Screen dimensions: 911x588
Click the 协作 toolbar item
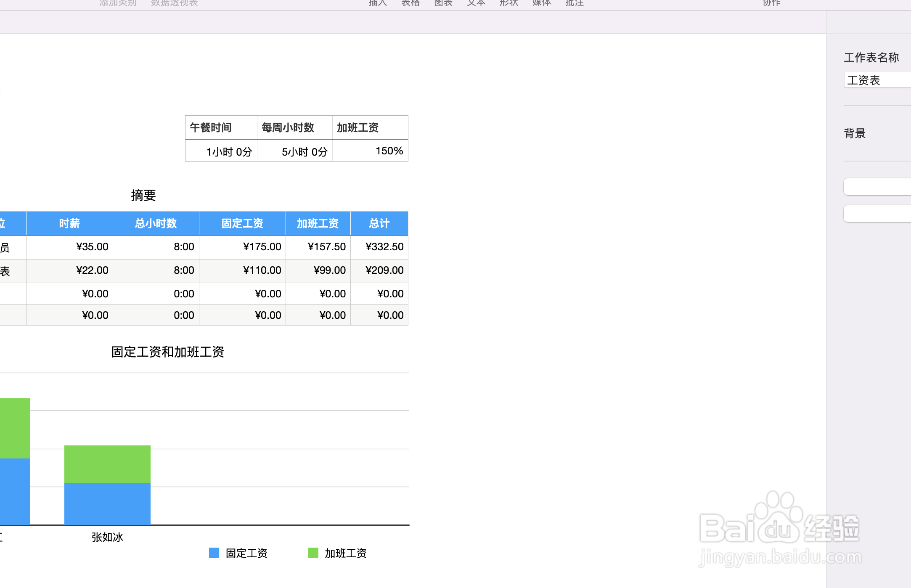[771, 3]
